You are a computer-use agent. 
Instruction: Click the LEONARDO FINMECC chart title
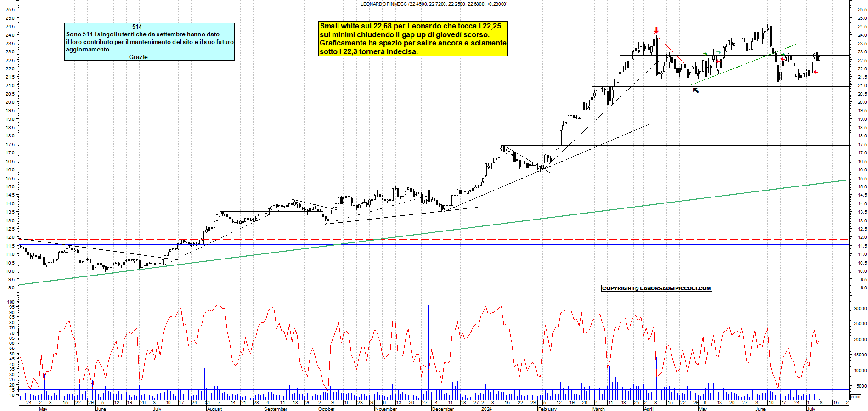[434, 4]
